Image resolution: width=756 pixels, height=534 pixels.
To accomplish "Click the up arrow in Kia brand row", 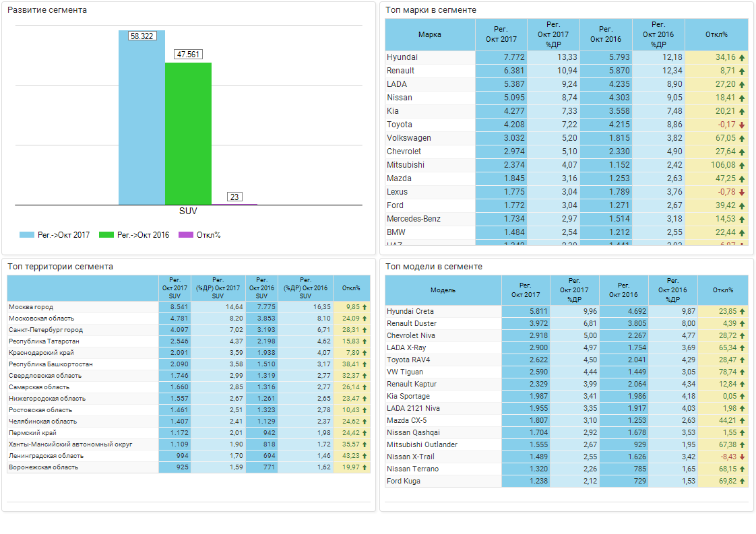I will coord(742,112).
